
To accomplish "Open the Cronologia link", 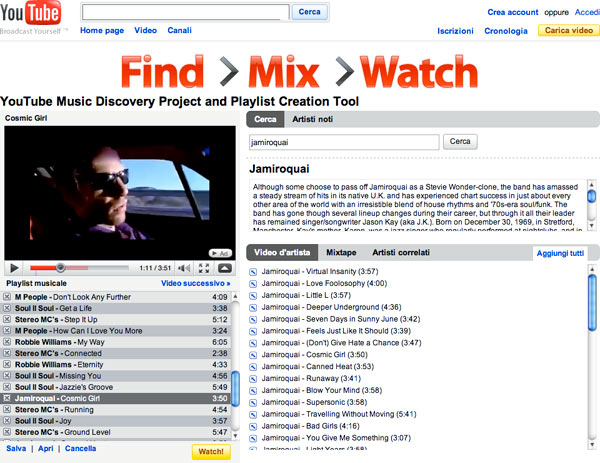I will (x=506, y=31).
